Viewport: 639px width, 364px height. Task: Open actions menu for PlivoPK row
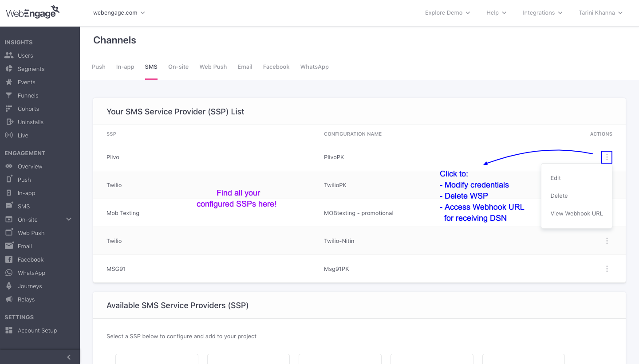click(607, 157)
